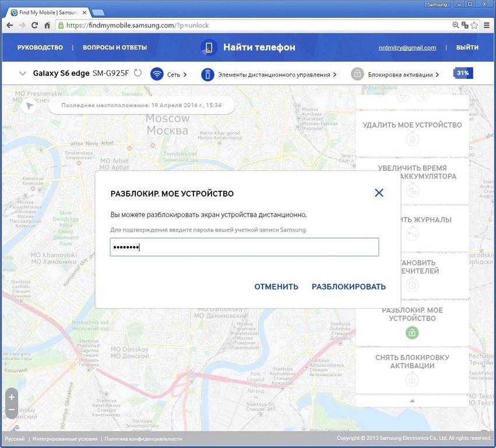
Task: Open ВОПРОСЫ И ОТВЕТЫ page
Action: (x=115, y=48)
